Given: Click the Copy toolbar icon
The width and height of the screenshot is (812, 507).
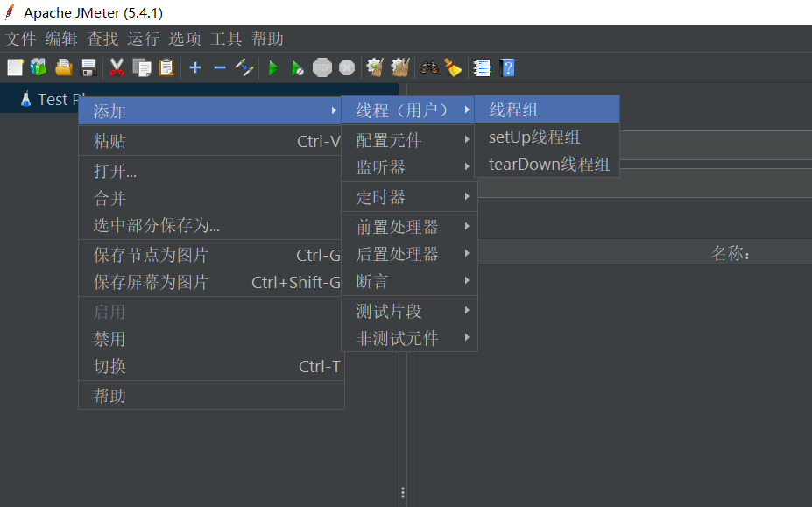Looking at the screenshot, I should coord(141,67).
